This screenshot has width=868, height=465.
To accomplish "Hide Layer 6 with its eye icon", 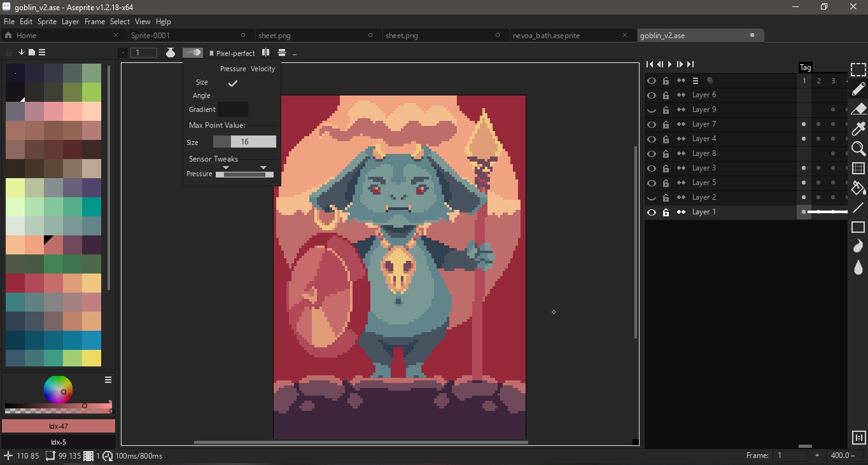I will click(651, 95).
